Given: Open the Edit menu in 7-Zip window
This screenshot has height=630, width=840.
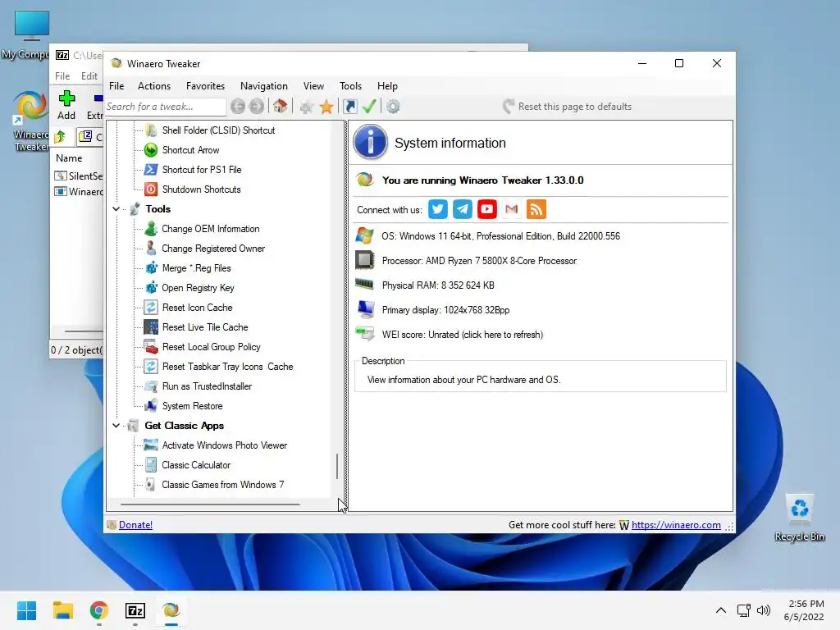Looking at the screenshot, I should click(x=89, y=76).
